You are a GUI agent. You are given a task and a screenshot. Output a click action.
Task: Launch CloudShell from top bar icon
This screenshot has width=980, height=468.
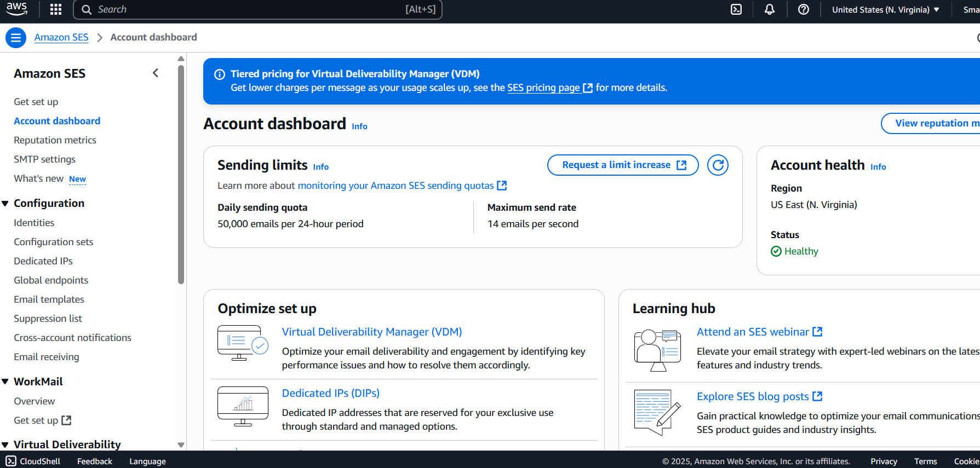click(x=736, y=9)
